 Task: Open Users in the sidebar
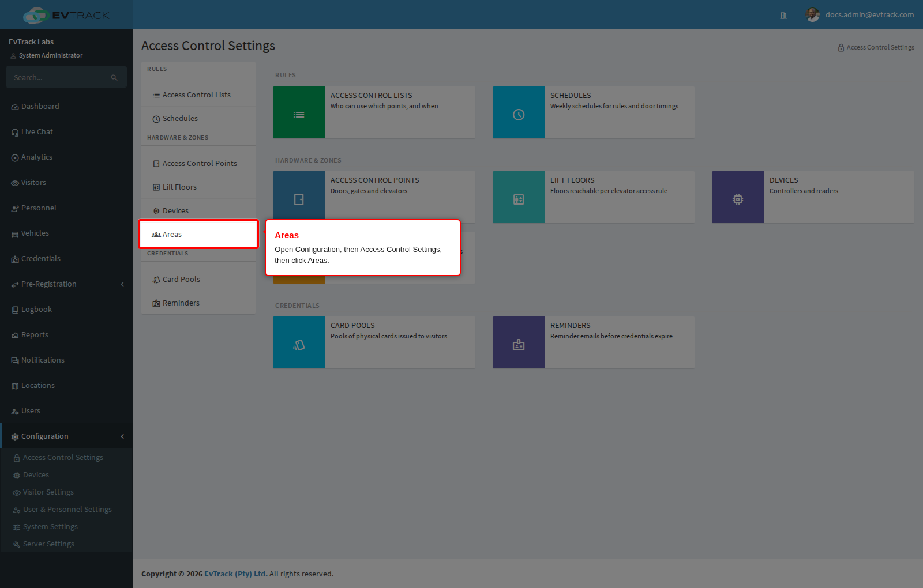coord(66,411)
